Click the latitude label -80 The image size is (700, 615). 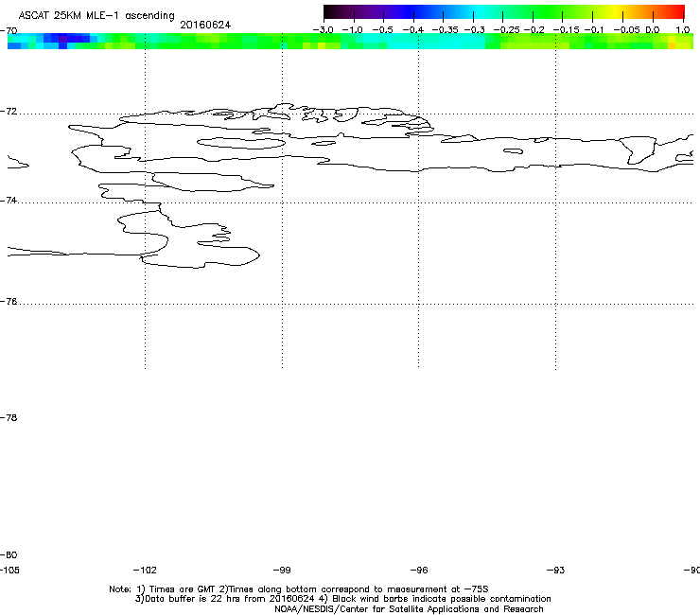(x=9, y=555)
